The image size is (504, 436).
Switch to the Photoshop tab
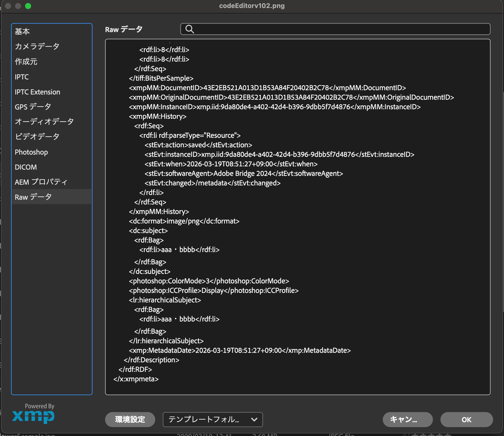[31, 152]
